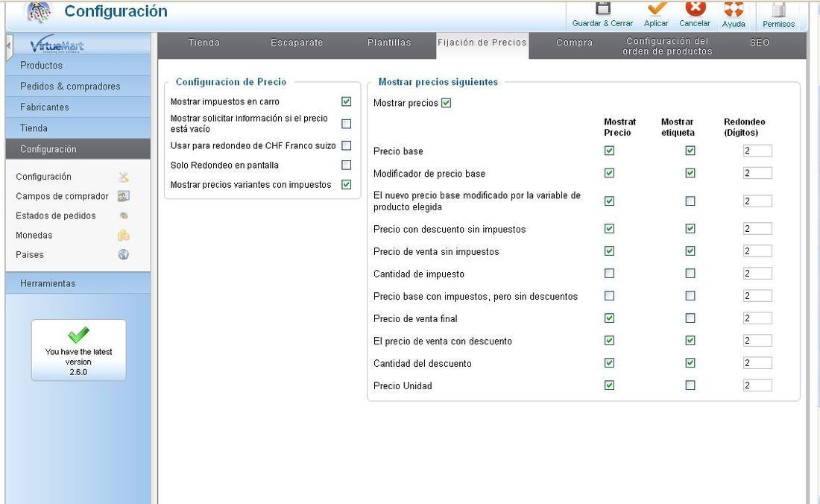The image size is (820, 504).
Task: Click Redondeo field for Precio Unidad
Action: click(x=757, y=385)
